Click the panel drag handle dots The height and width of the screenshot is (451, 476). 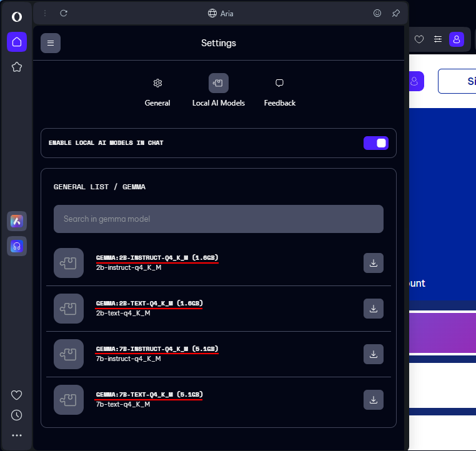[x=45, y=13]
